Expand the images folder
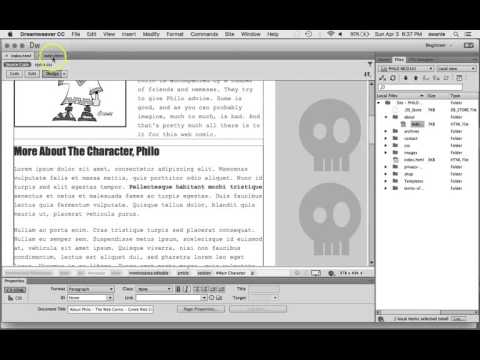The width and height of the screenshot is (480, 360). tap(386, 153)
